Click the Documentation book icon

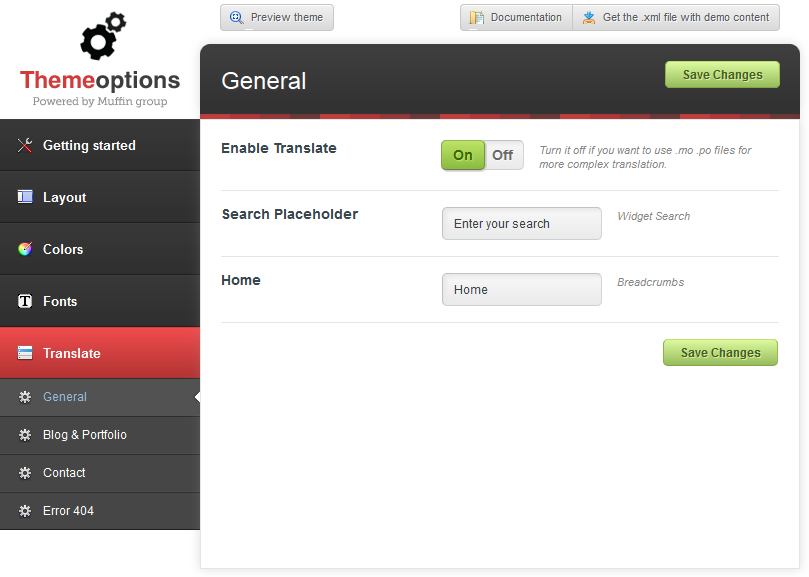(476, 18)
